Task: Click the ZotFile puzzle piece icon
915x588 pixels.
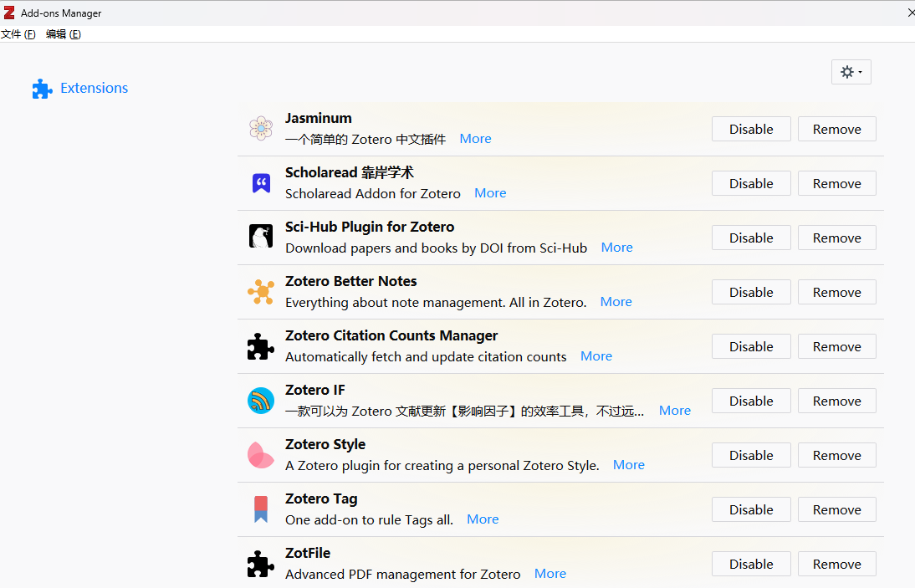Action: pyautogui.click(x=261, y=564)
